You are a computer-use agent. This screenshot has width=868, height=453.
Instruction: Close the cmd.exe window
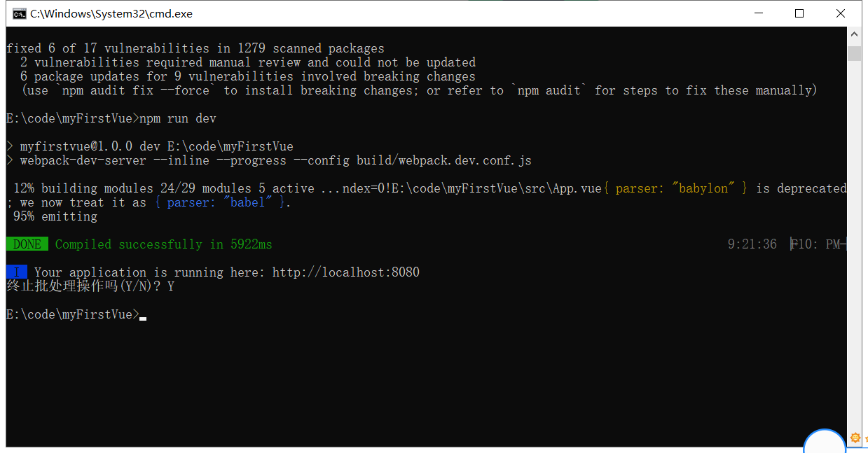(x=841, y=13)
